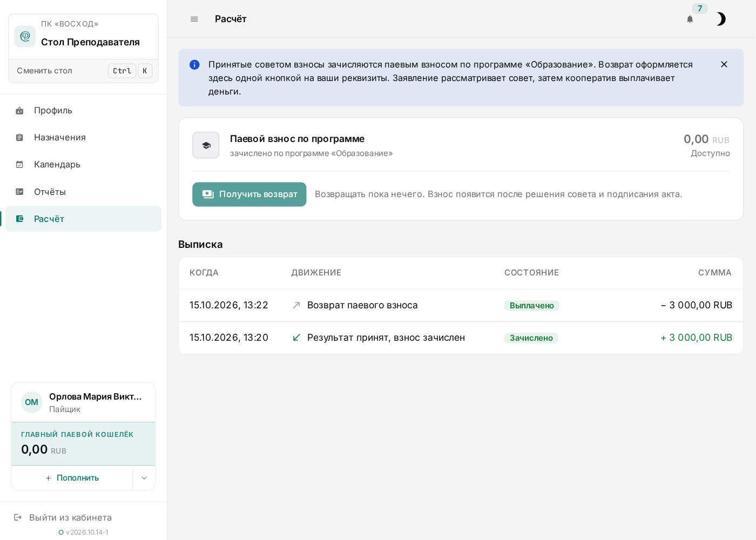This screenshot has height=540, width=756.
Task: Click the version v2026.10.14-1 label
Action: tap(87, 532)
